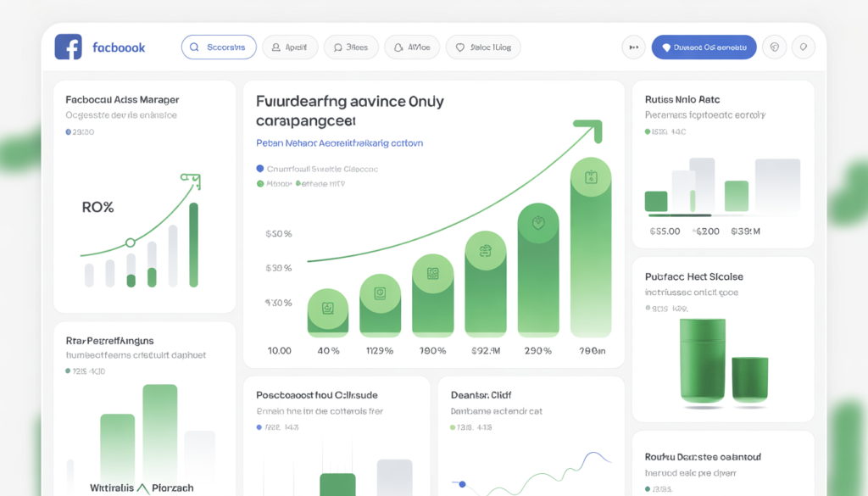Open the more options button in header
This screenshot has height=496, width=868.
[633, 47]
